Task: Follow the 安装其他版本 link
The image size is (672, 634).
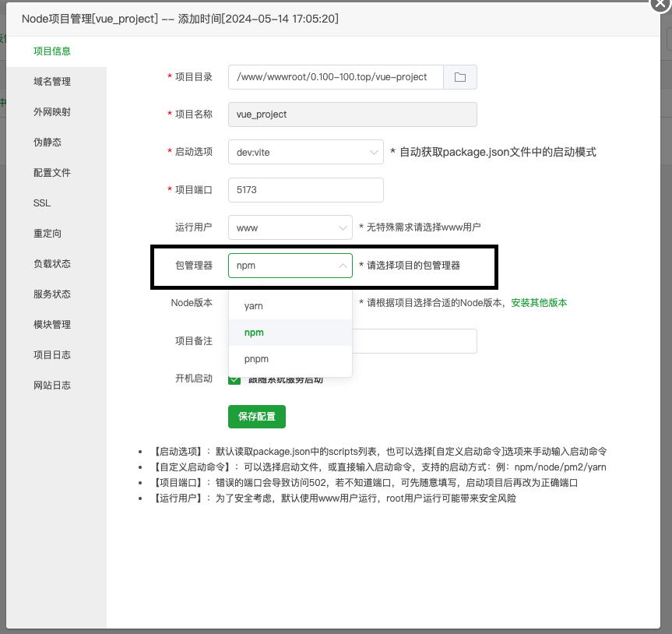Action: 539,303
